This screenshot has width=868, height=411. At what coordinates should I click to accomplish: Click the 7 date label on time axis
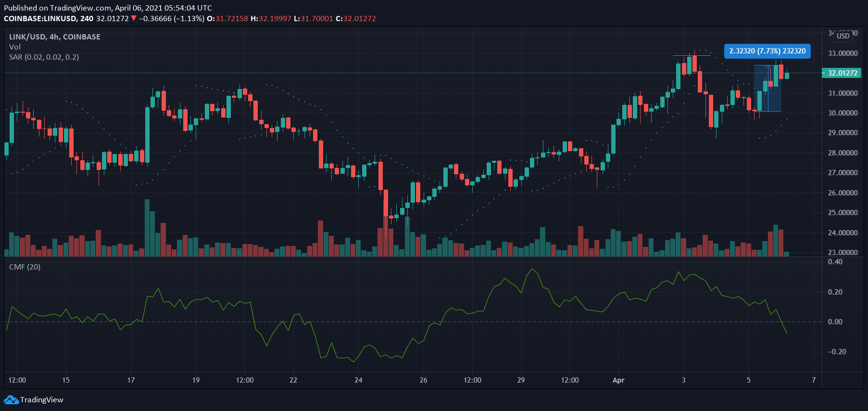[814, 380]
